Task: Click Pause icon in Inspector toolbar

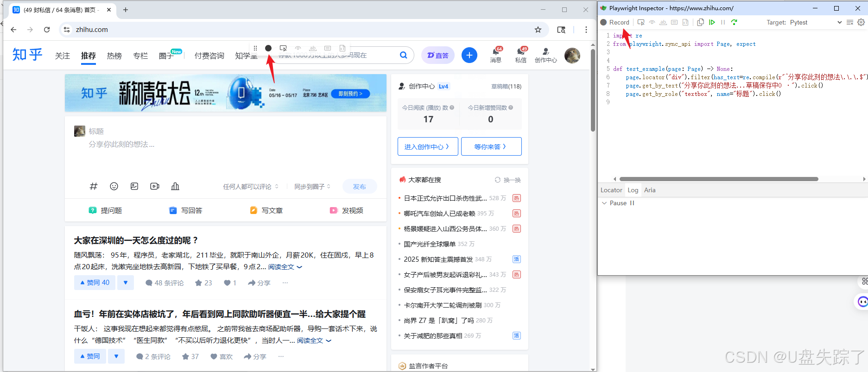Action: pos(723,22)
